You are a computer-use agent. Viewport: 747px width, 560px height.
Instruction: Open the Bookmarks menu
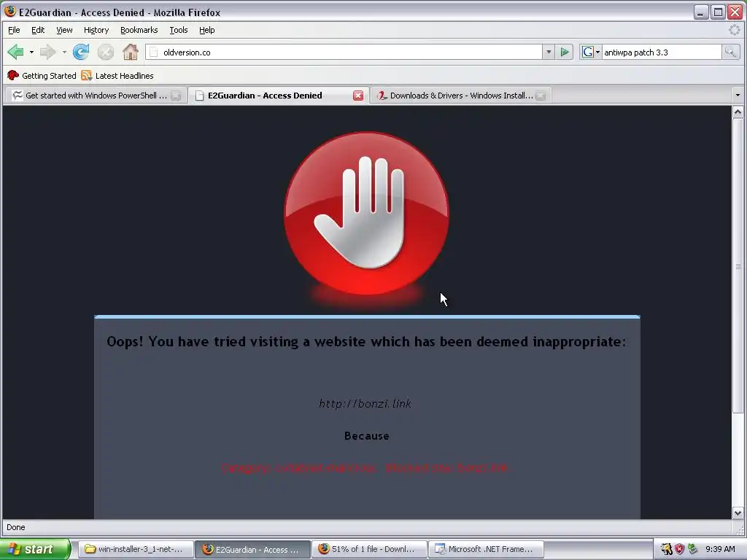[139, 30]
